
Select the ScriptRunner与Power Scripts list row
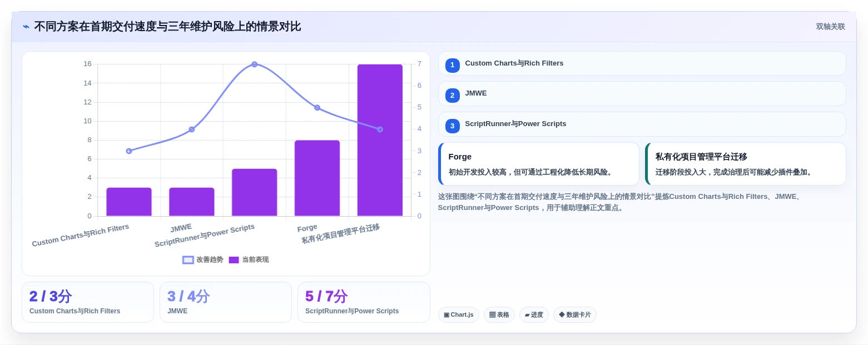coord(642,124)
